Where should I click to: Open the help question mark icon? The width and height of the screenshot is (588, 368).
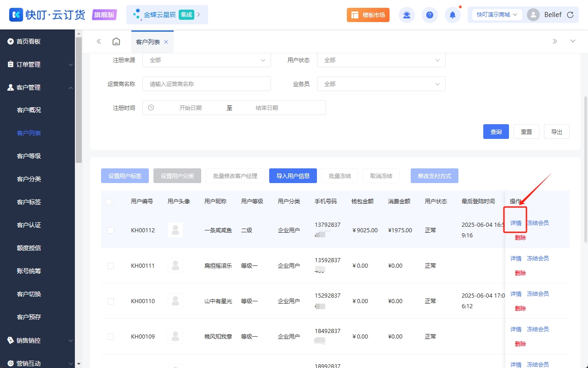tap(430, 15)
